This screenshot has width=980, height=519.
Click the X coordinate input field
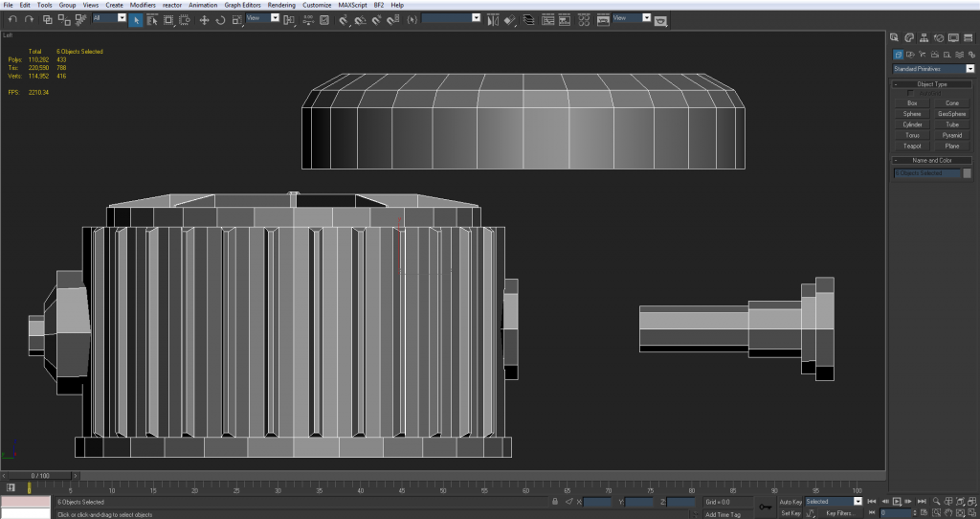point(598,502)
